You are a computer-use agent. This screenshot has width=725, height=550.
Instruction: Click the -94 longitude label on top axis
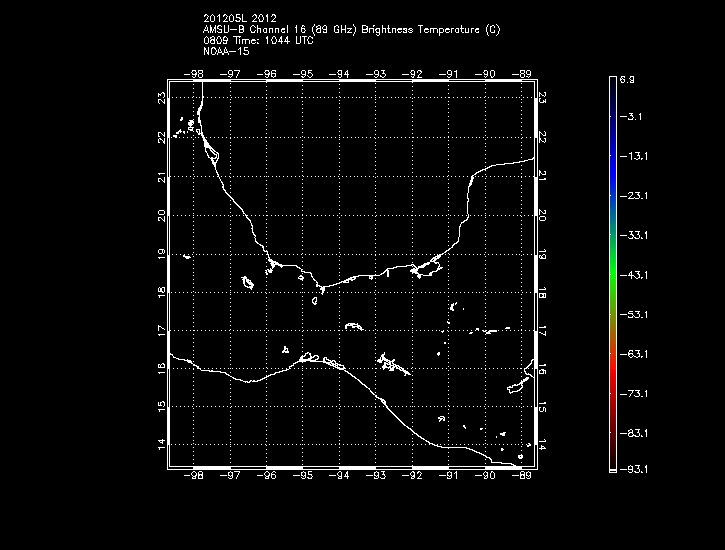pyautogui.click(x=341, y=74)
